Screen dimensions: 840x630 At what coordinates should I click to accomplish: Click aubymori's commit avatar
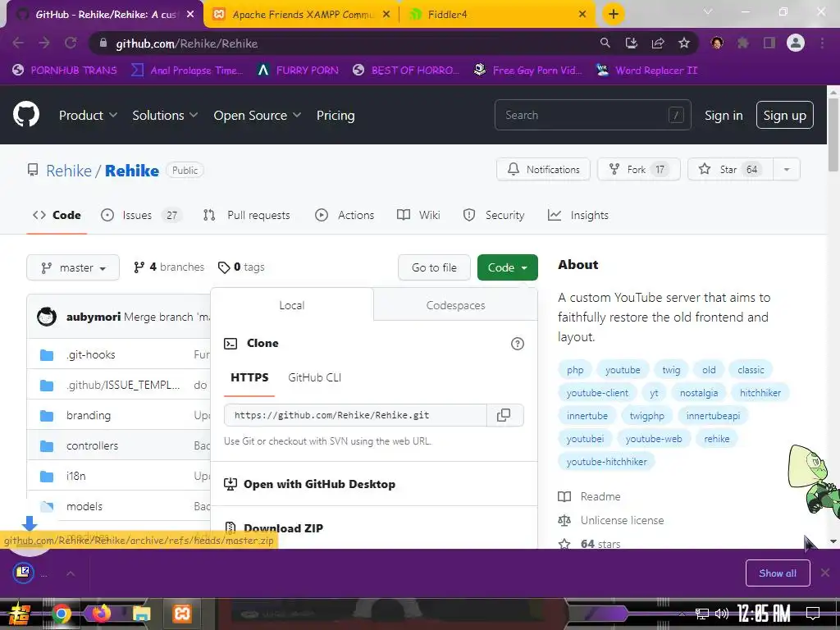(x=47, y=317)
